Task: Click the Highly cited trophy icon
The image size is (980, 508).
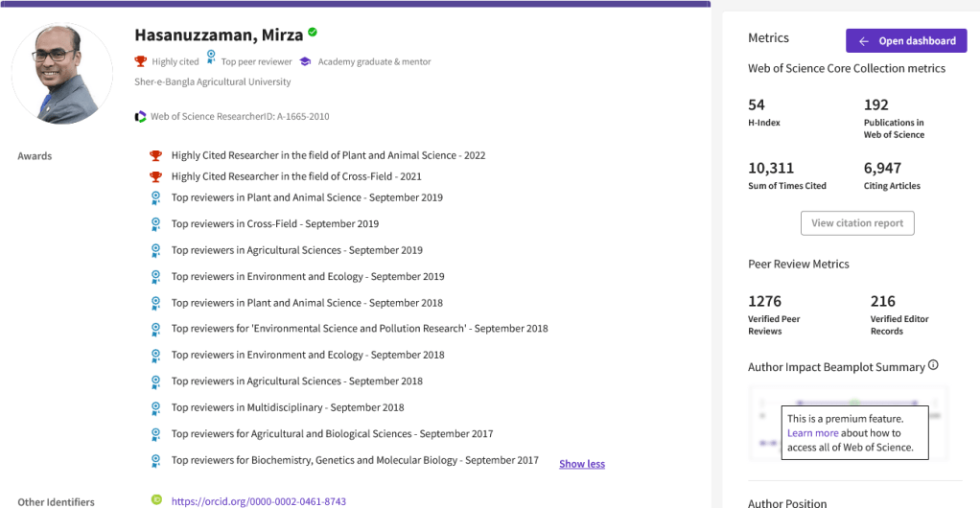Action: click(141, 61)
